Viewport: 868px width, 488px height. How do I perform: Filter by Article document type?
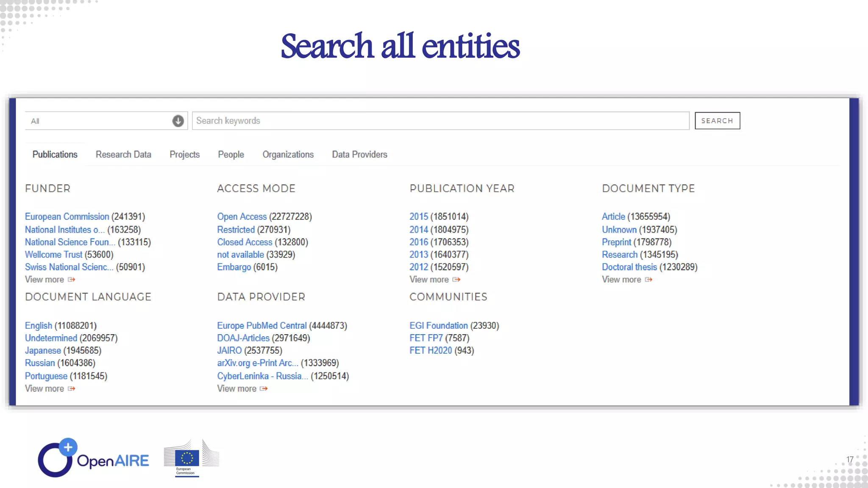(613, 216)
